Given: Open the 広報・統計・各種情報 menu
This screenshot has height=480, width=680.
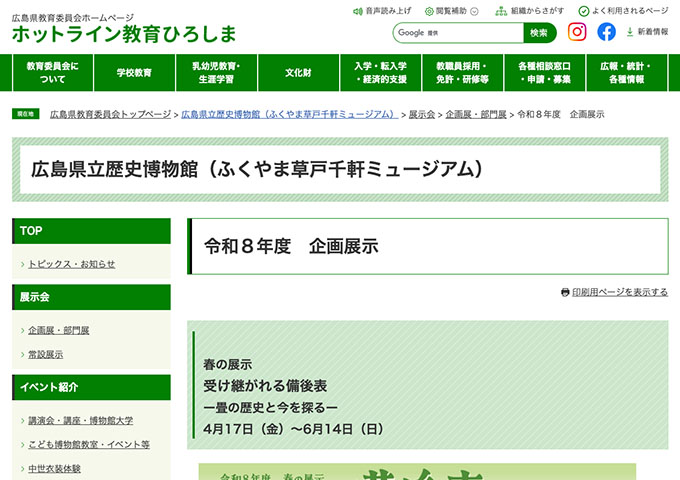Looking at the screenshot, I should point(627,73).
